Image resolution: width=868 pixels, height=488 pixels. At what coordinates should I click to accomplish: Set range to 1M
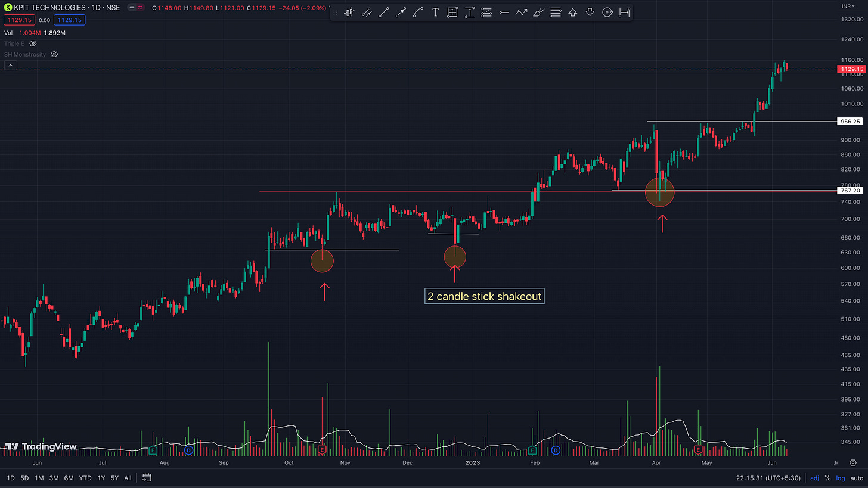(x=39, y=478)
